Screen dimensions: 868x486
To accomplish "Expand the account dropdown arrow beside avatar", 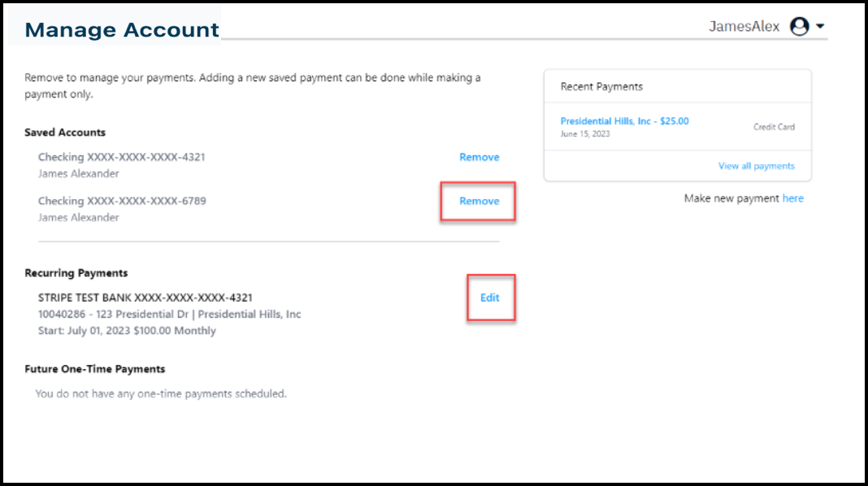I will tap(820, 26).
